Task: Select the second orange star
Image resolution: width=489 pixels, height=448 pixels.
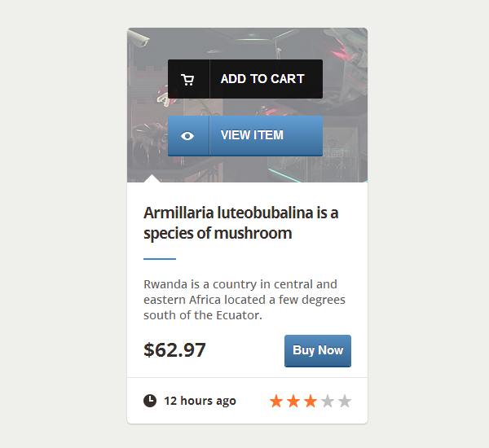Action: click(293, 401)
